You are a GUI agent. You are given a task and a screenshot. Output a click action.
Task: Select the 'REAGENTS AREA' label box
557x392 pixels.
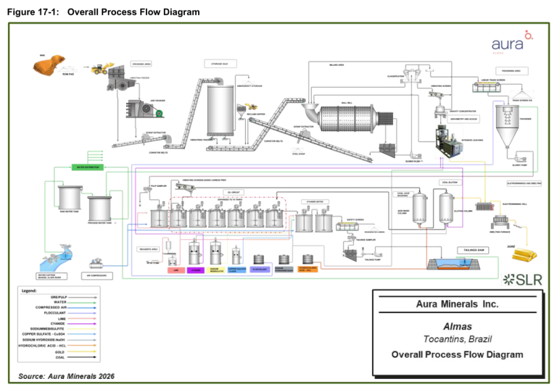(x=149, y=249)
